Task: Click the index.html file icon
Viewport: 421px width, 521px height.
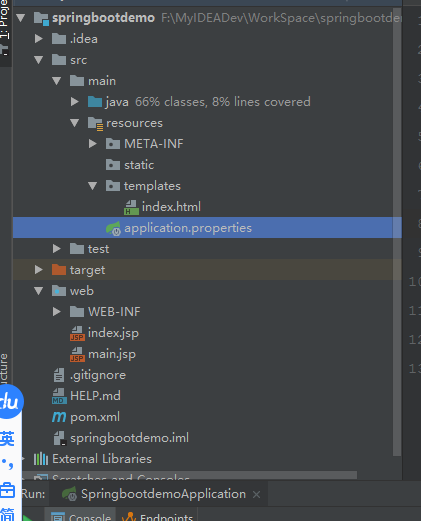Action: (x=131, y=207)
